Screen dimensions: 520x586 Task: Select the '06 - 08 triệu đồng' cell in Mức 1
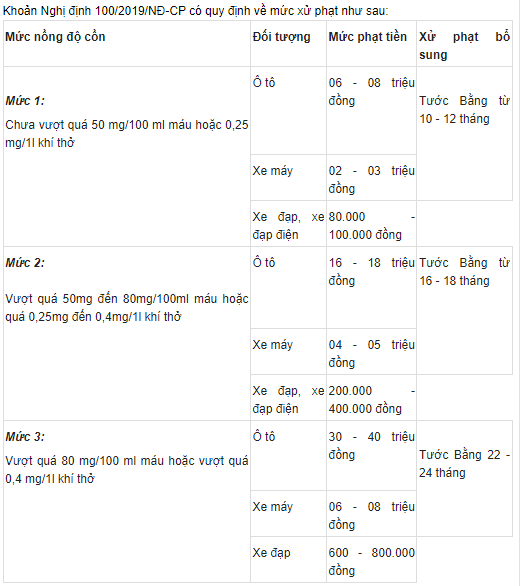[x=372, y=111]
